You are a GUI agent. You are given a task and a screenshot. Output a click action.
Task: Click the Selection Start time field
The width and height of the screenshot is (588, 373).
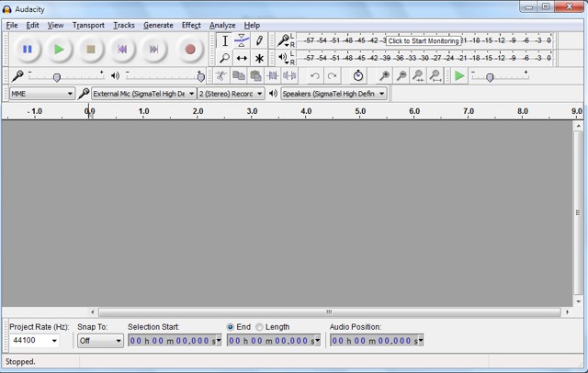tap(172, 341)
